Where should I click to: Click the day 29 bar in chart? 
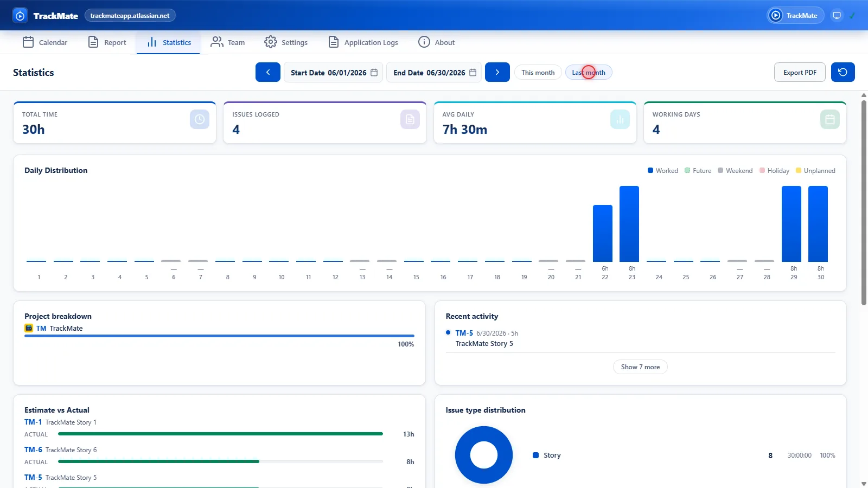pos(792,224)
